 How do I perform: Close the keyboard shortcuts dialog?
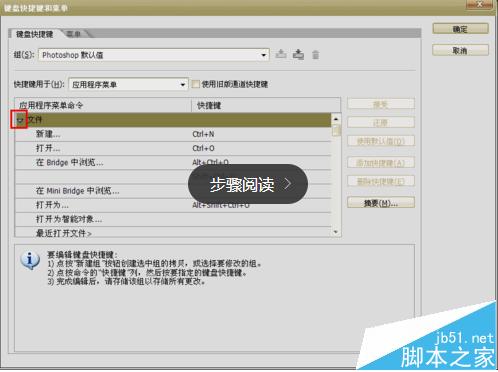[x=479, y=4]
